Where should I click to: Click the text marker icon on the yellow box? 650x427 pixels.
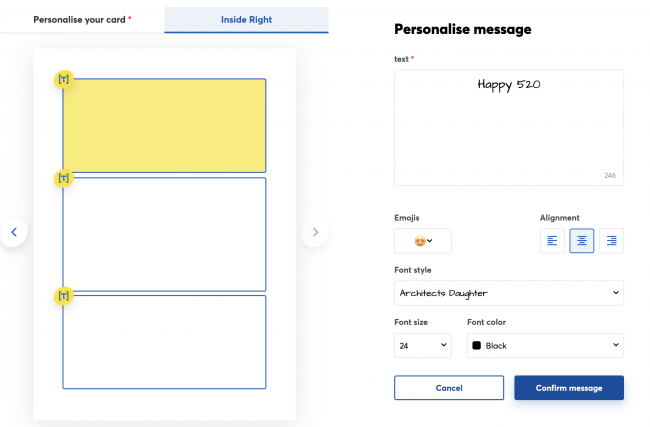63,79
